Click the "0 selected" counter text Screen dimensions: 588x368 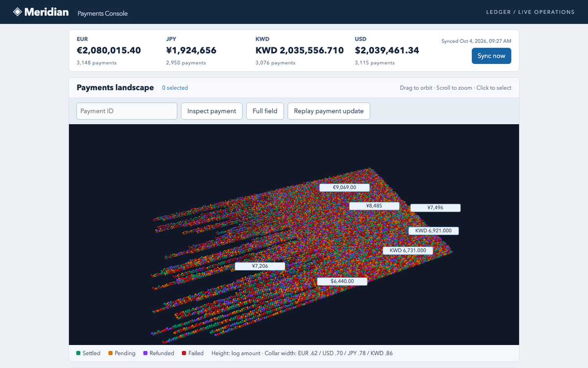[175, 88]
